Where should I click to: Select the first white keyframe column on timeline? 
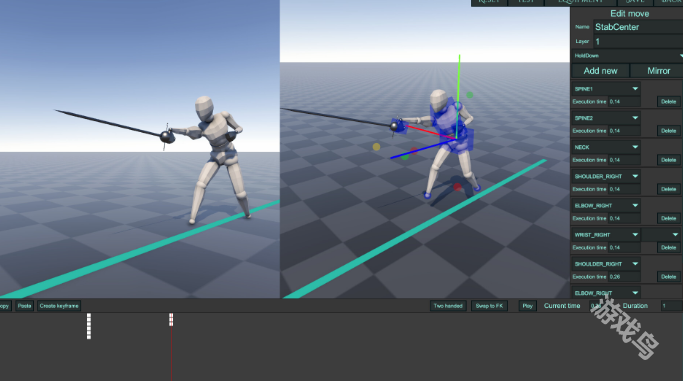pyautogui.click(x=89, y=326)
